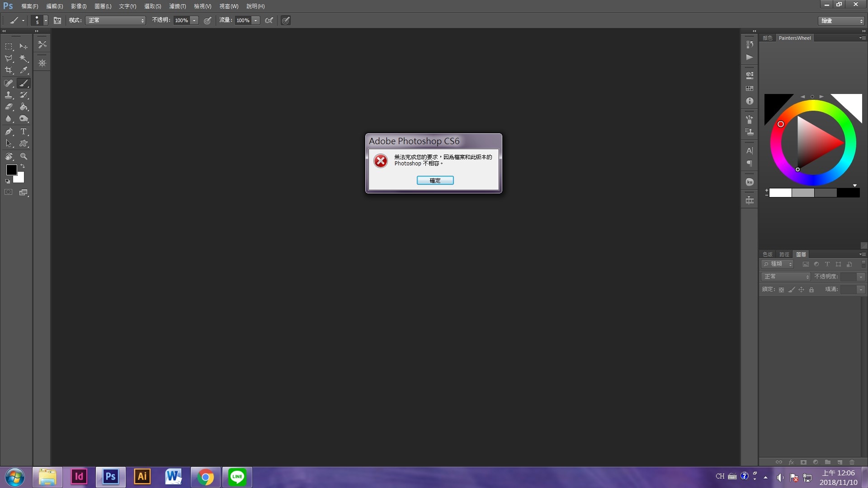Switch to the 路徑 tab
The image size is (868, 488).
(x=784, y=254)
